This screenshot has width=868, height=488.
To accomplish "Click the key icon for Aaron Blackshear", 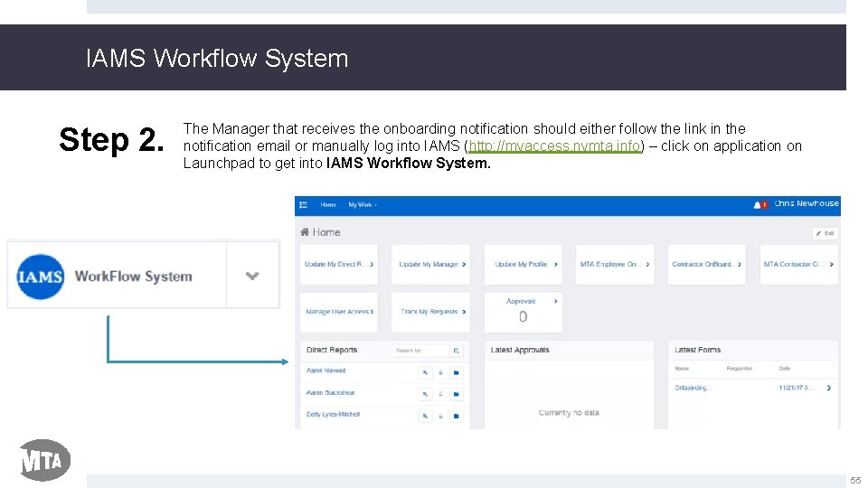I will pyautogui.click(x=425, y=394).
